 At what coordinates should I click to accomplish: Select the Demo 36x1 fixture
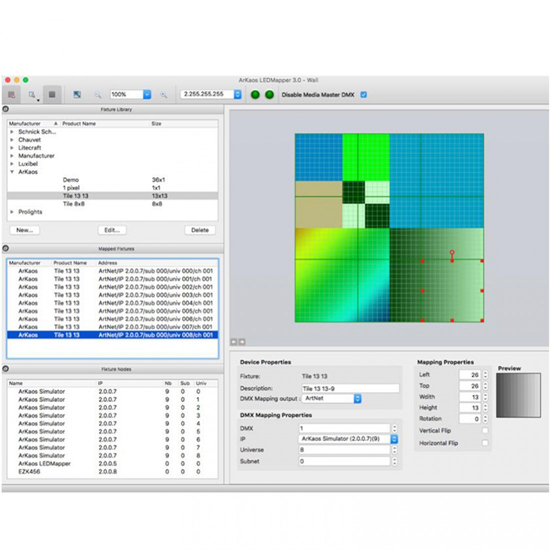pyautogui.click(x=112, y=180)
